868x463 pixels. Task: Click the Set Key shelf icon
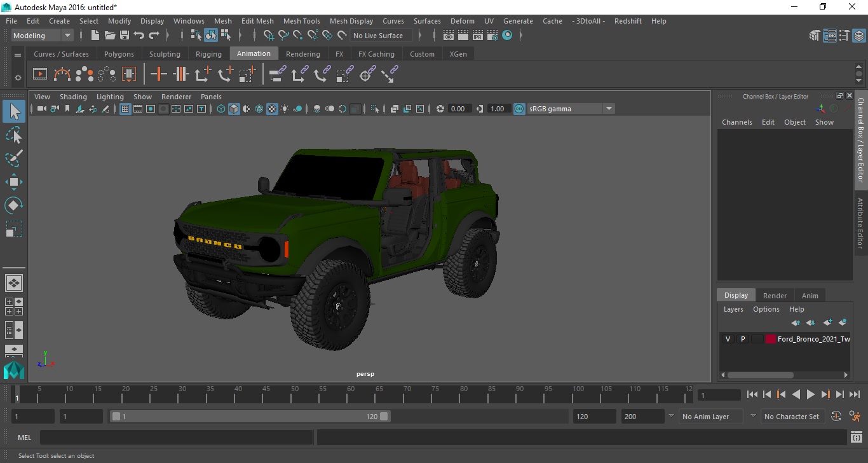tap(158, 74)
